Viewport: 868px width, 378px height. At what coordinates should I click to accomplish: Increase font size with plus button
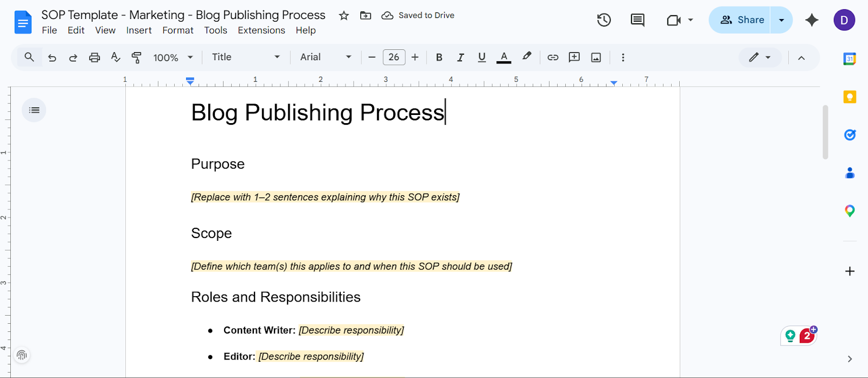click(x=415, y=57)
